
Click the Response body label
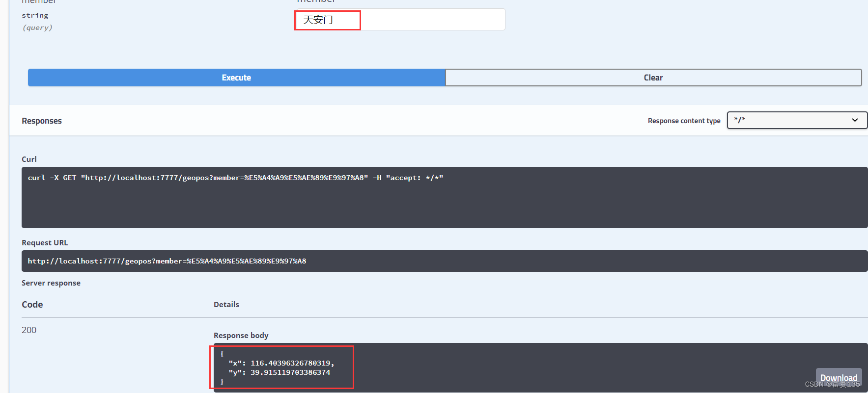[241, 335]
